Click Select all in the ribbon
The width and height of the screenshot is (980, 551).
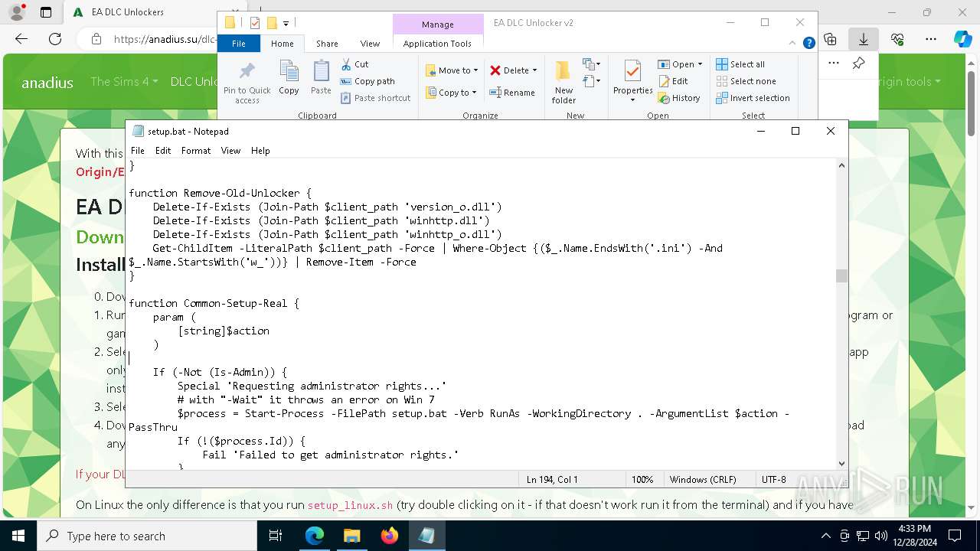click(740, 64)
